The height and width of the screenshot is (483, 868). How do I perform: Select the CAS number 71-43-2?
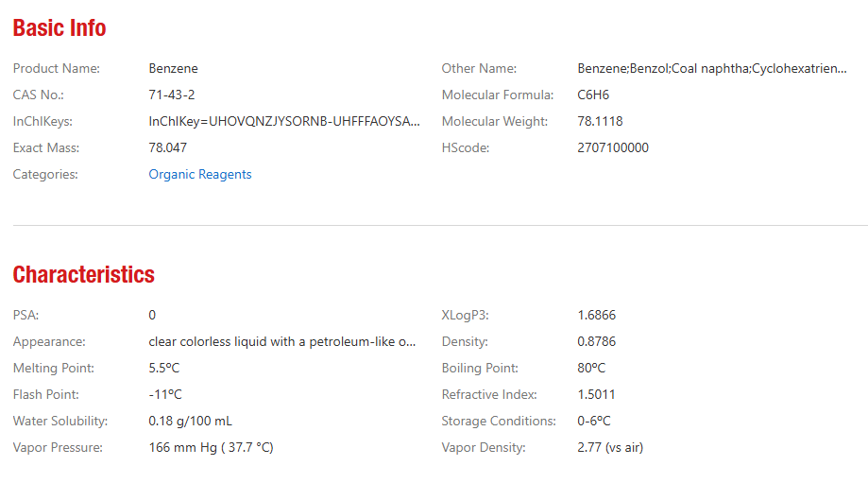click(x=172, y=95)
